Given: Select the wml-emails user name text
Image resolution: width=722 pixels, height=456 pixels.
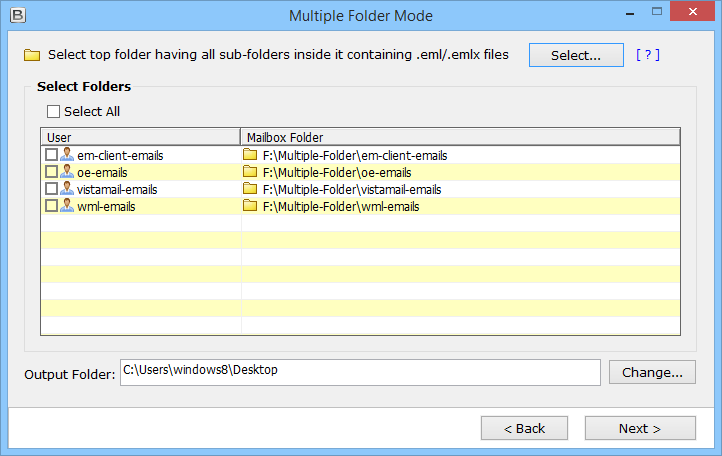Looking at the screenshot, I should 106,207.
